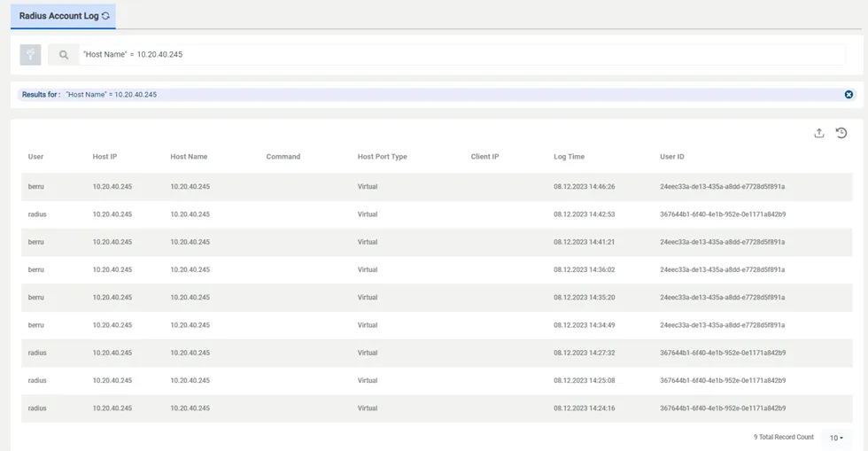
Task: Click User ID in the 14:42:53 row
Action: [723, 214]
